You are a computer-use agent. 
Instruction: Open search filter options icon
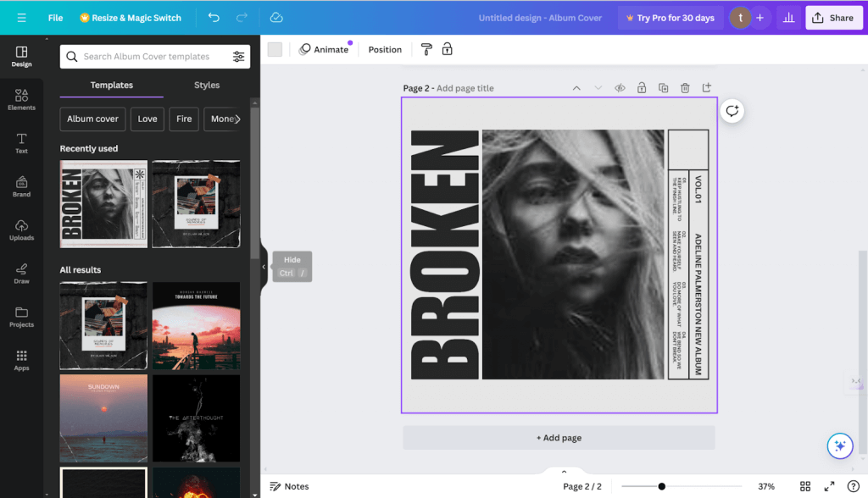point(238,57)
